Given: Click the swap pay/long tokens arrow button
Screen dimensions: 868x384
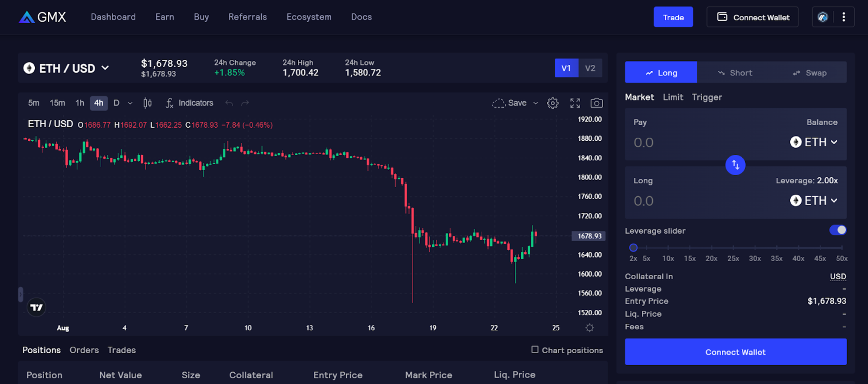Looking at the screenshot, I should tap(735, 165).
